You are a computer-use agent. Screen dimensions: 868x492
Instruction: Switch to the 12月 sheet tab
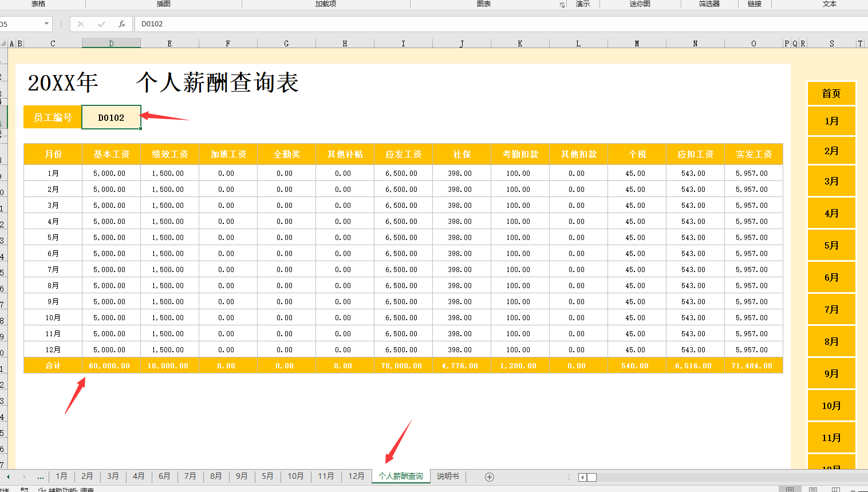tap(356, 476)
